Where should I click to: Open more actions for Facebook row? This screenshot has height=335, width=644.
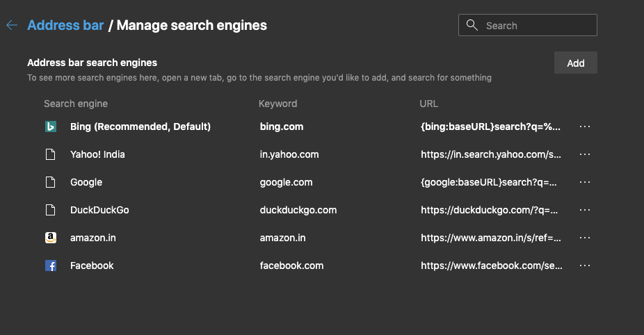[585, 265]
